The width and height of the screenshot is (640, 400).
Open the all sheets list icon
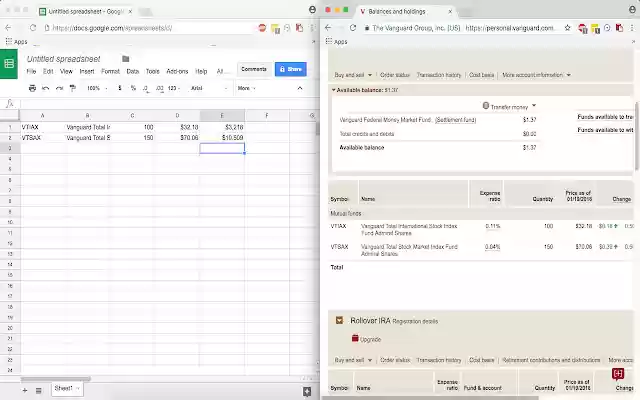pyautogui.click(x=38, y=391)
